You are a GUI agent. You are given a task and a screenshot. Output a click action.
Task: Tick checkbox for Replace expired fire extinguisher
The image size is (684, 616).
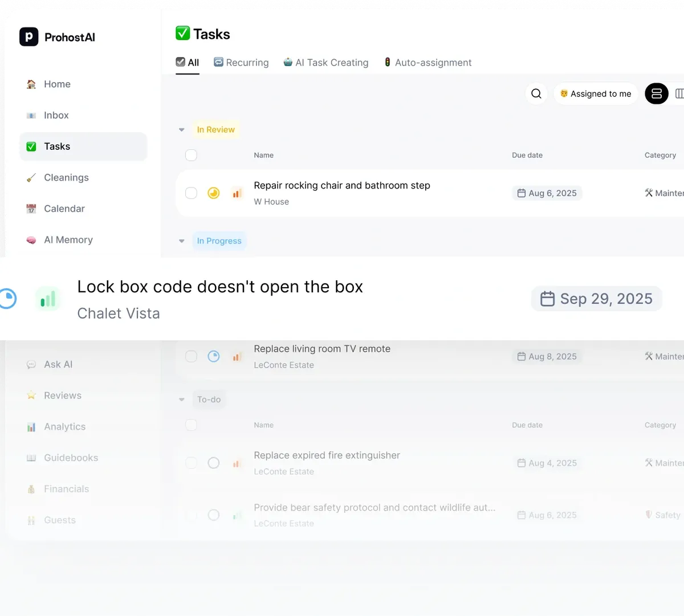(x=192, y=463)
